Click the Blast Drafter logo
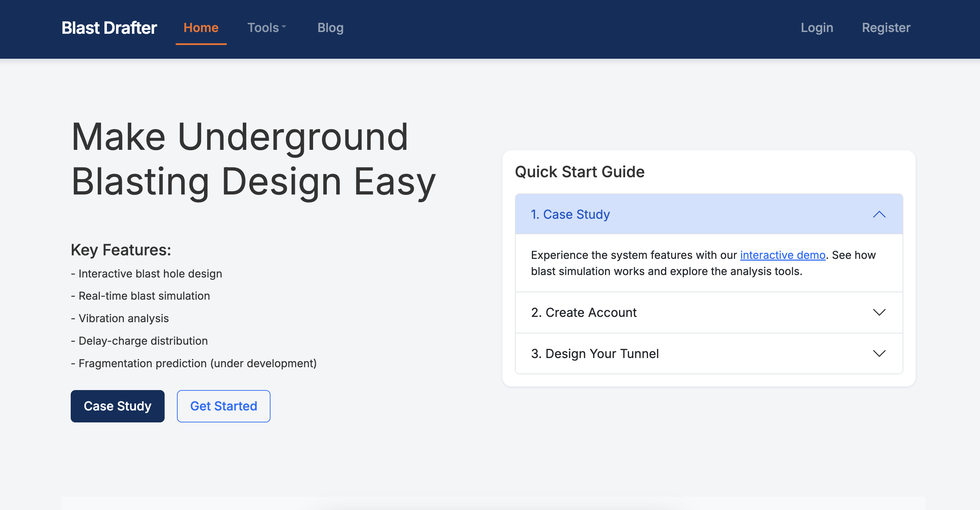The height and width of the screenshot is (510, 980). 109,28
